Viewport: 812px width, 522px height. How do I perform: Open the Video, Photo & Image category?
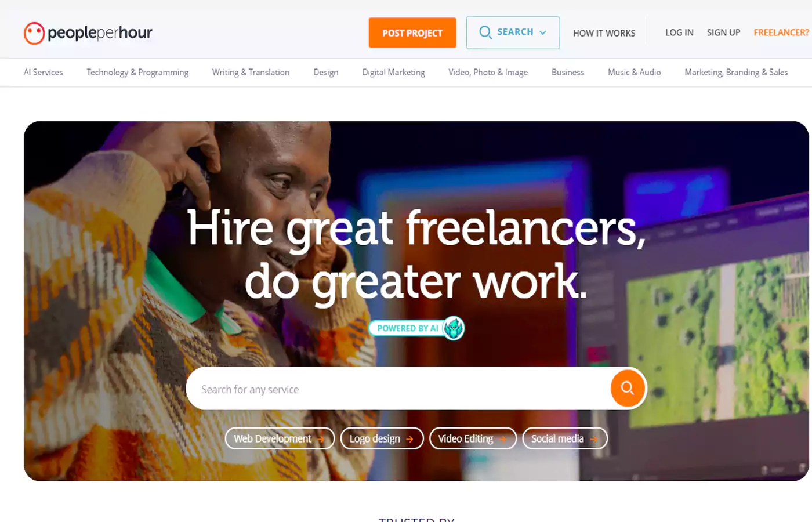click(x=488, y=72)
